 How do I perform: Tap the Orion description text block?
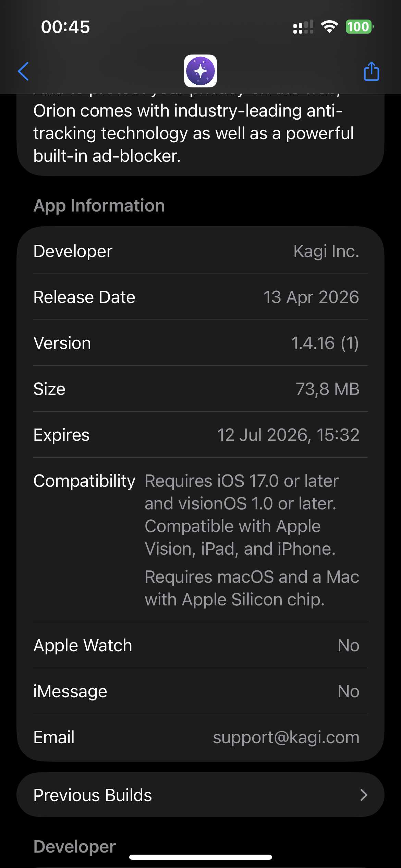(x=193, y=134)
